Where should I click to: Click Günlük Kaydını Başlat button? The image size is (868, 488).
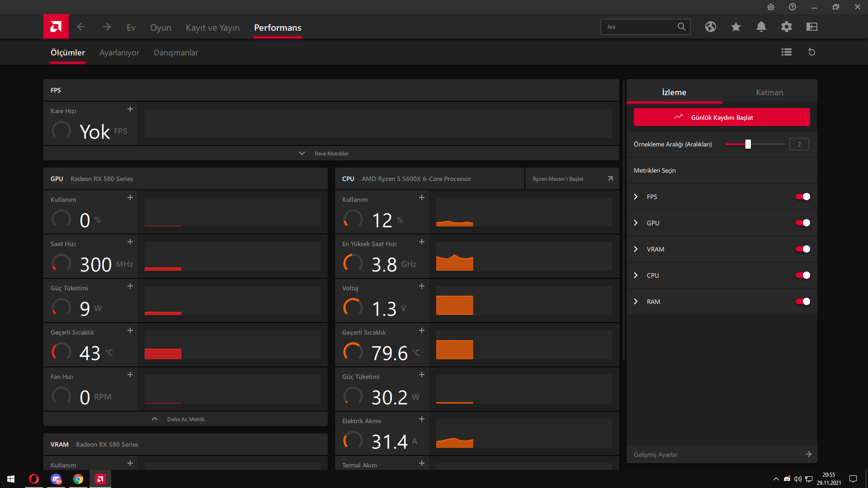(722, 117)
